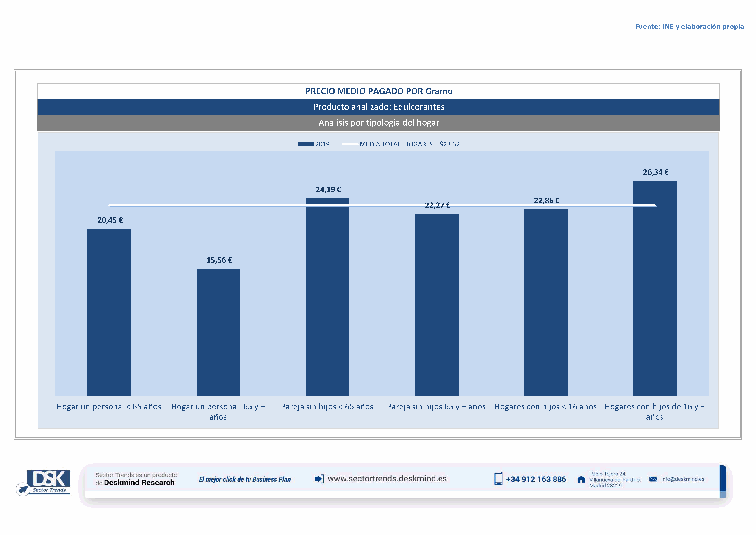
Task: Click the 24,19 € value label
Action: point(328,189)
